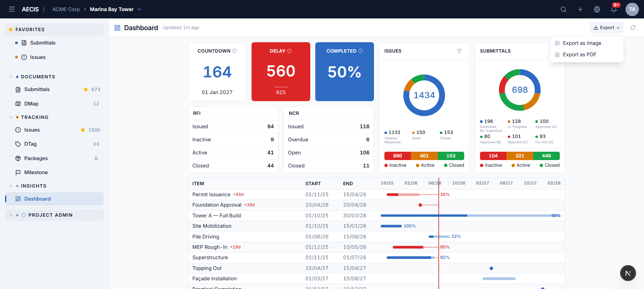Click the DMap map icon in sidebar
The image size is (644, 289).
pos(18,104)
